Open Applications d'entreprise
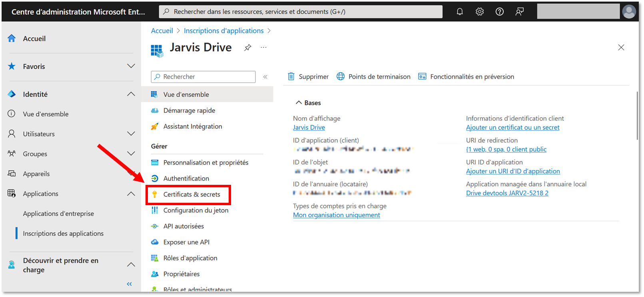 pos(58,214)
